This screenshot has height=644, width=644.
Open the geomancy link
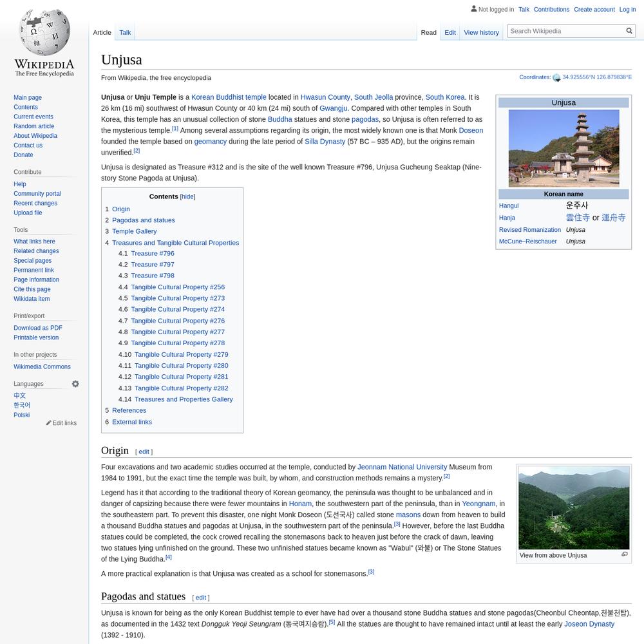point(211,142)
